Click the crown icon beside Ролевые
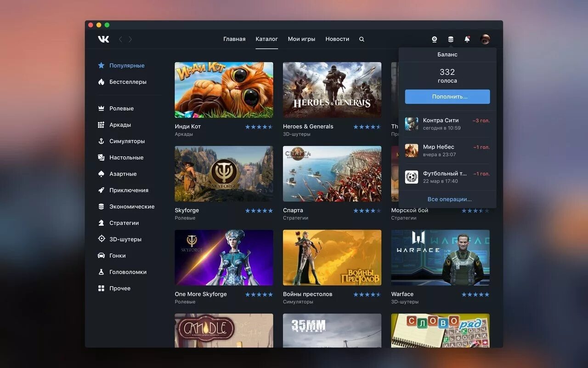Screen dimensions: 588x368 (x=101, y=109)
